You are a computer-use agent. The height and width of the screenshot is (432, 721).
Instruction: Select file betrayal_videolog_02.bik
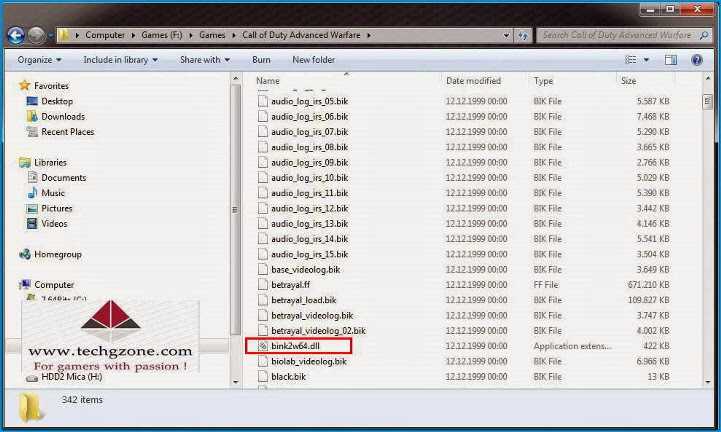[318, 331]
